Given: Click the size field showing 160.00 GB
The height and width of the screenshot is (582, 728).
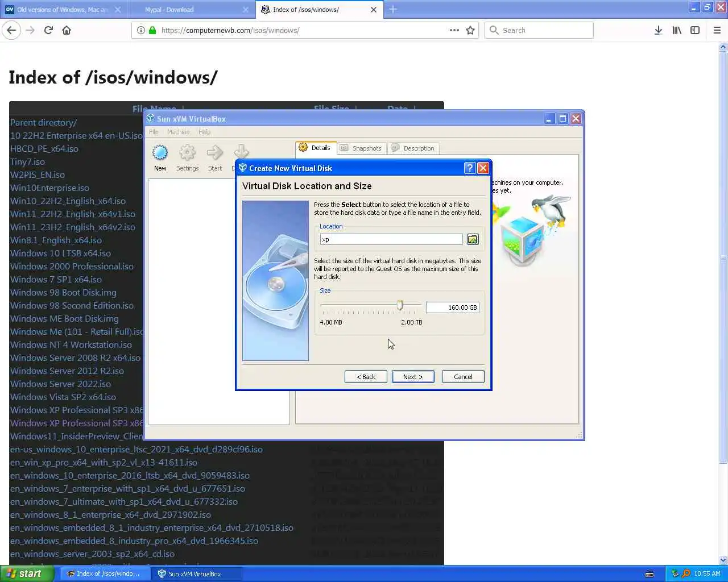Looking at the screenshot, I should point(453,307).
